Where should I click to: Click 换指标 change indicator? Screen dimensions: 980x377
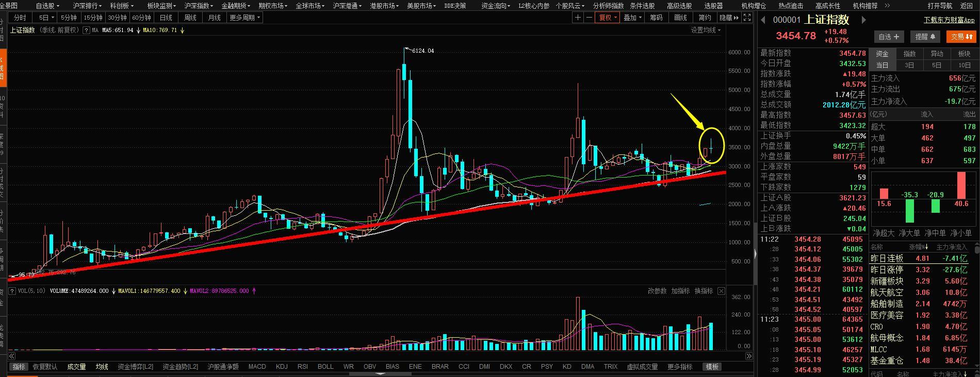[704, 291]
